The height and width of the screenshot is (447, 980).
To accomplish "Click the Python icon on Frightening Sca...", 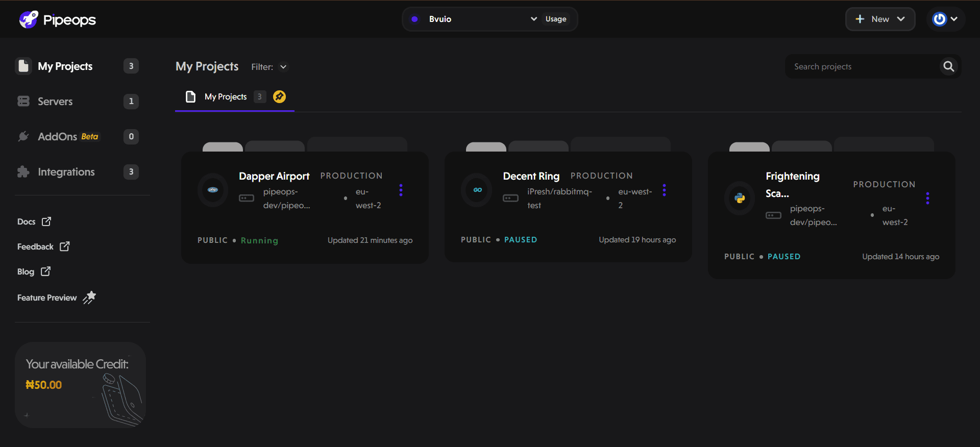I will pyautogui.click(x=740, y=198).
